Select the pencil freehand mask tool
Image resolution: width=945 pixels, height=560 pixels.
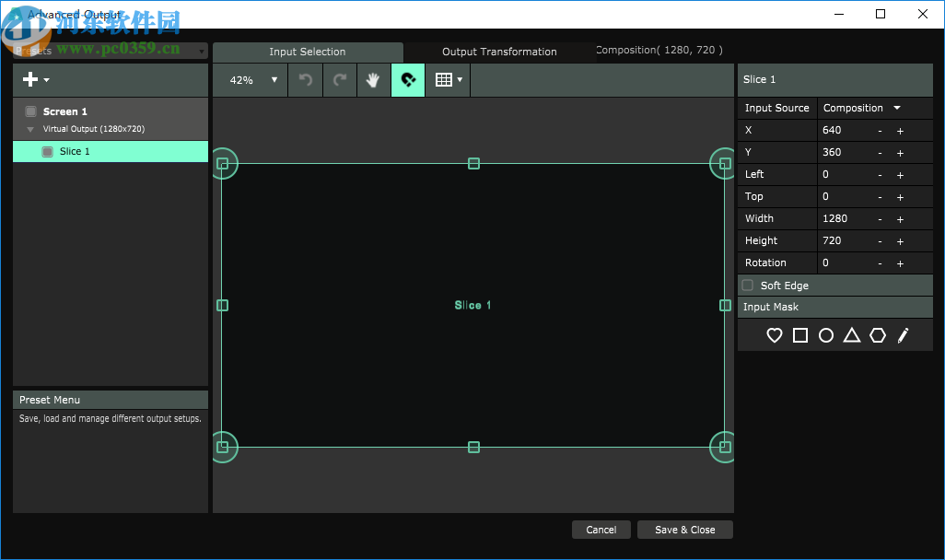903,335
